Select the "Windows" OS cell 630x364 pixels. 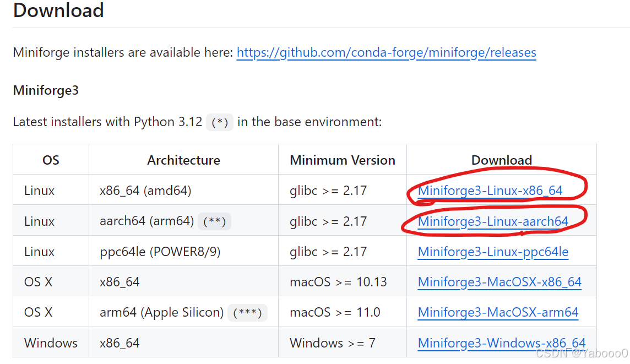51,343
